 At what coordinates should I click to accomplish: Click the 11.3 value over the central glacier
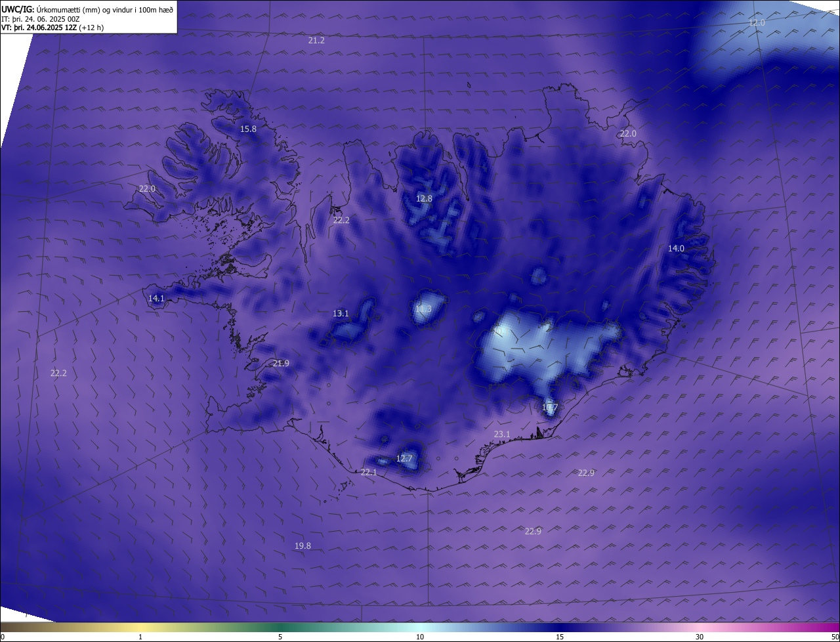[423, 309]
